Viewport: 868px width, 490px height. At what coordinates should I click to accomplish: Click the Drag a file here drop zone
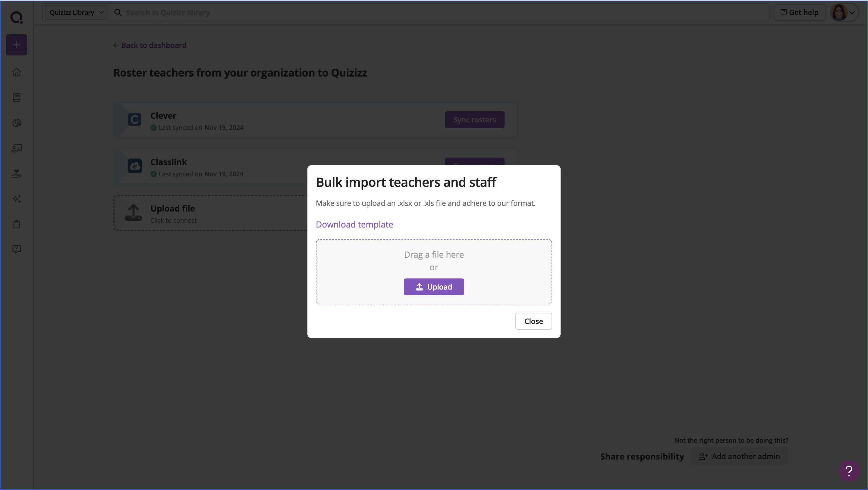coord(434,272)
